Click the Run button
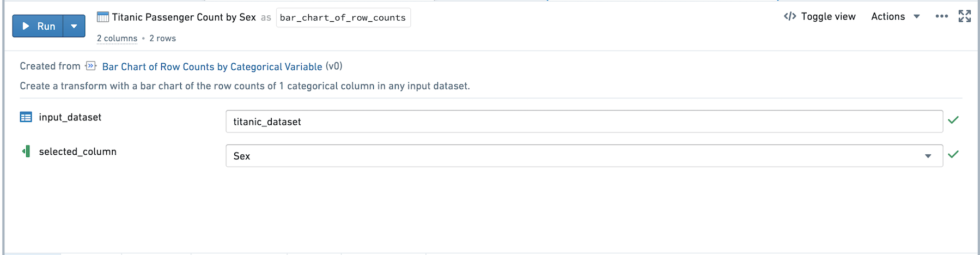 [38, 26]
